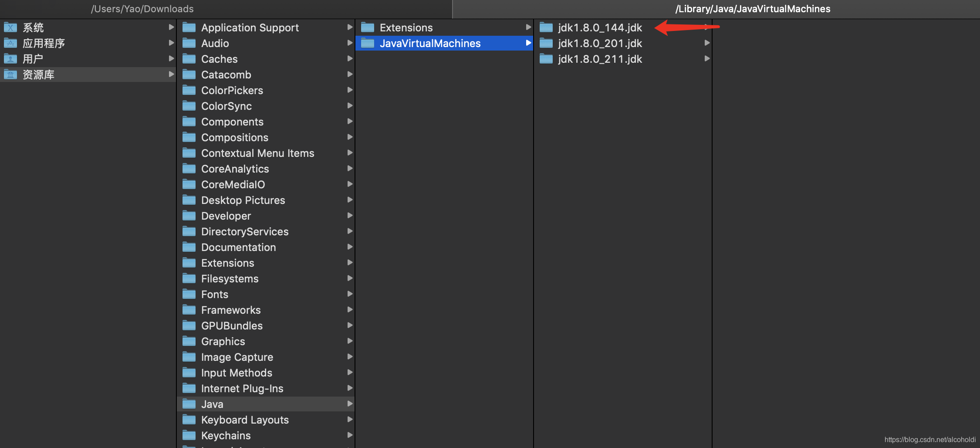The width and height of the screenshot is (980, 448).
Task: Click the Graphics folder icon
Action: pyautogui.click(x=189, y=341)
